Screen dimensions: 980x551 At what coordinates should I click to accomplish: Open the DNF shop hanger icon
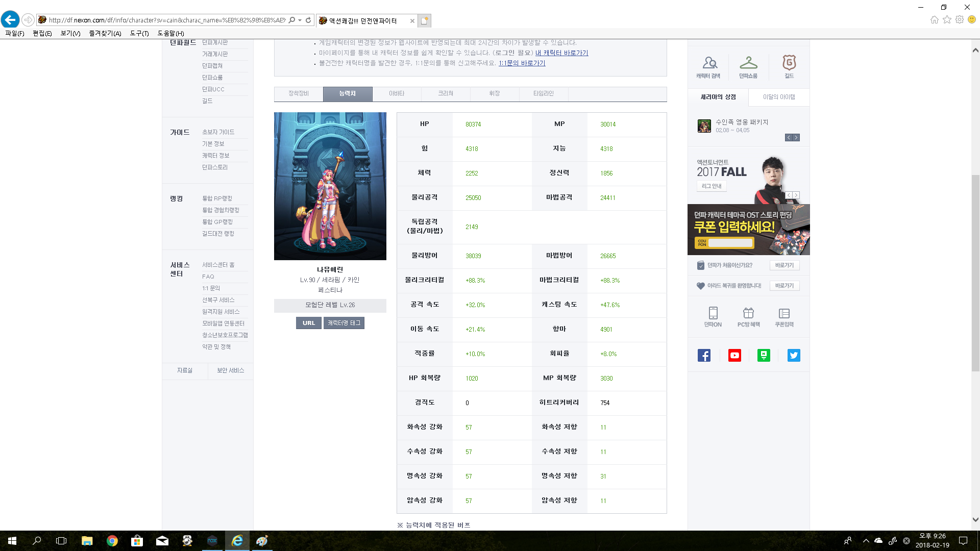coord(748,63)
